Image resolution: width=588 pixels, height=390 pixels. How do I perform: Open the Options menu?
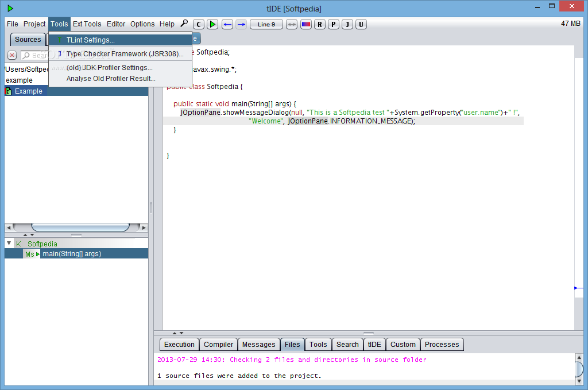pos(142,24)
